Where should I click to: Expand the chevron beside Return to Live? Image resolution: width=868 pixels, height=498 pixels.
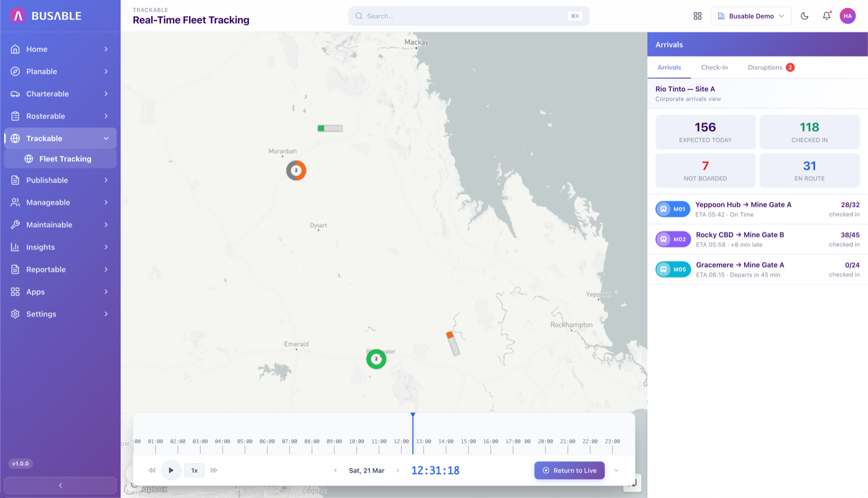(616, 470)
